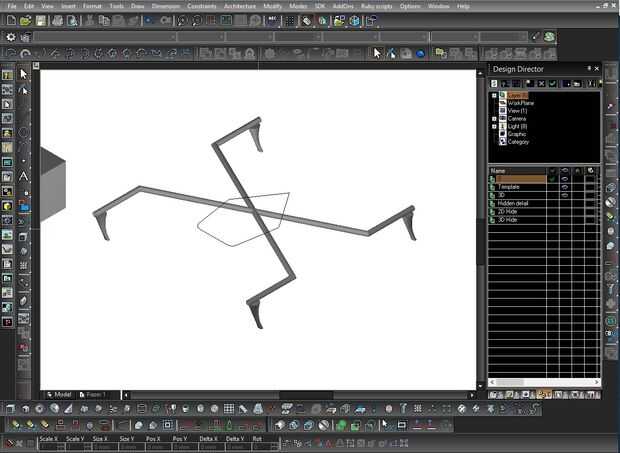Show the 2D Hide layer via visibility cell
This screenshot has width=620, height=453.
tap(565, 211)
